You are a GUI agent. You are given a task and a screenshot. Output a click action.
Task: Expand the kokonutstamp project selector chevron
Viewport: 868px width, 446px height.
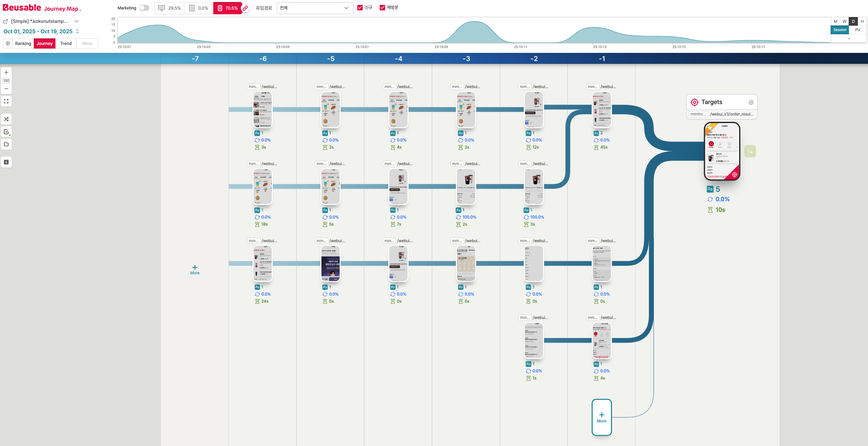(77, 21)
